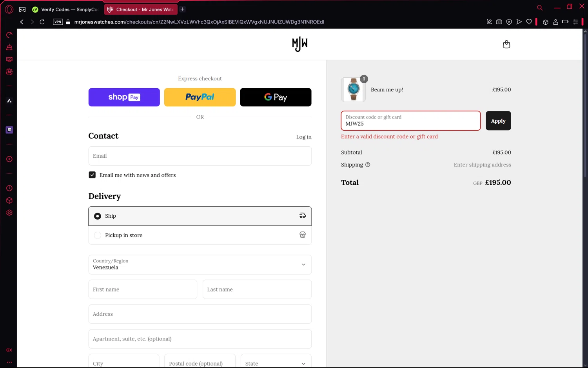Screen dimensions: 588x368
Task: Open the player icon in sidebar
Action: pyautogui.click(x=9, y=159)
